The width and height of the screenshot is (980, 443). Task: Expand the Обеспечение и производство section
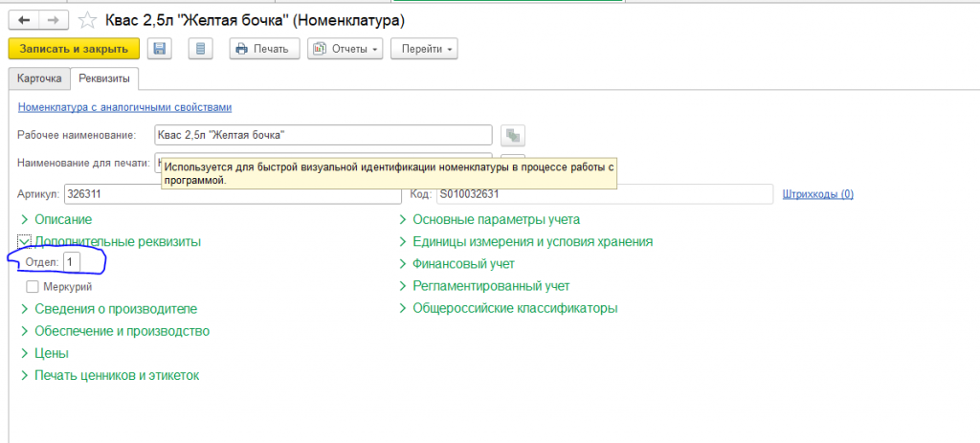[115, 331]
